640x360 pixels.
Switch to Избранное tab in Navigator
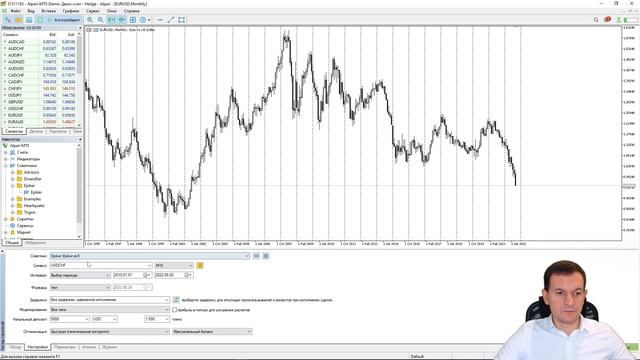coord(36,243)
